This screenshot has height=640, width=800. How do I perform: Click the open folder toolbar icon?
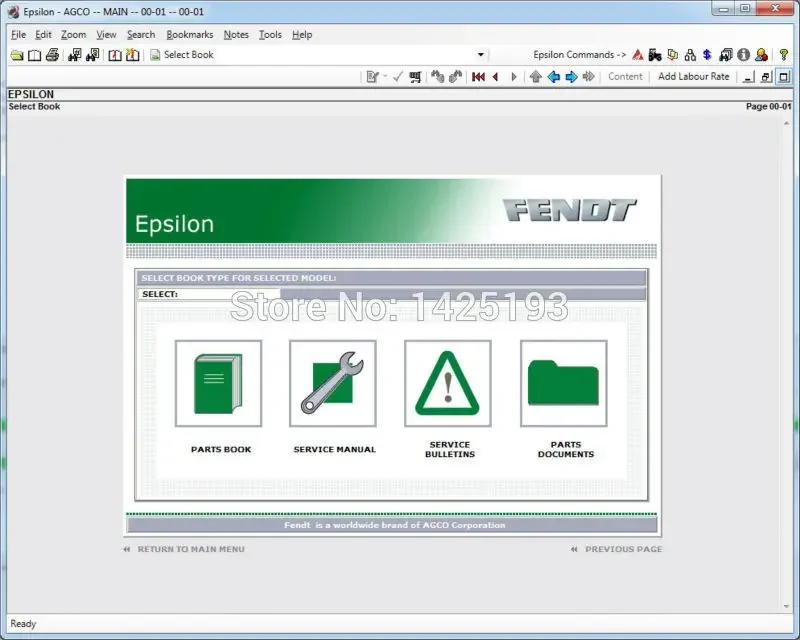[17, 55]
